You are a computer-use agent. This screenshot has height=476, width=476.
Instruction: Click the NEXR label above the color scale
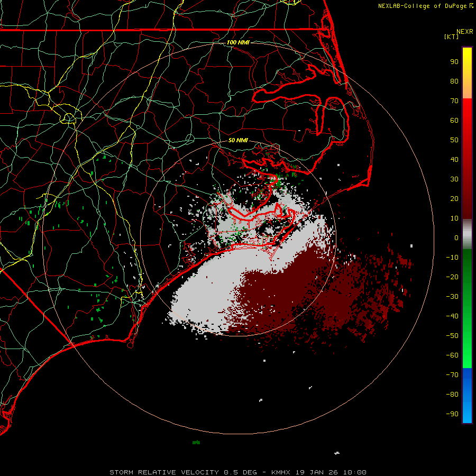click(465, 32)
